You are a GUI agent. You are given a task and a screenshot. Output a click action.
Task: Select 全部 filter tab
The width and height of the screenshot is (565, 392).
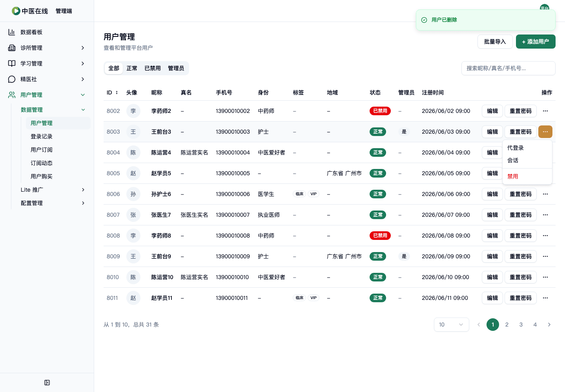[x=114, y=68]
